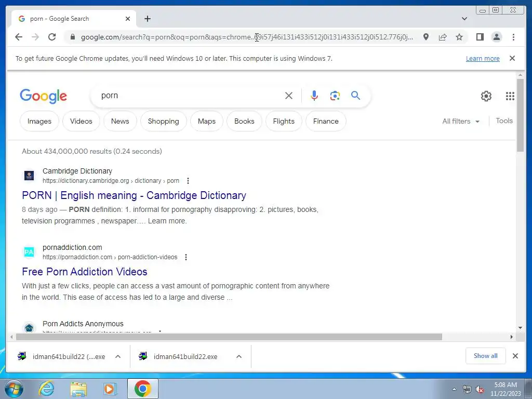
Task: Open the Chrome profile avatar
Action: (x=496, y=37)
